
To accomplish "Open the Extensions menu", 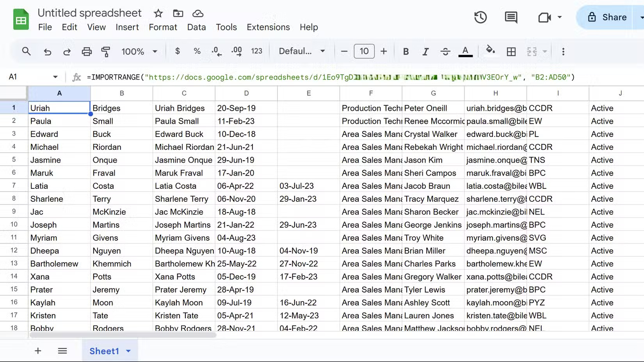I will [268, 27].
